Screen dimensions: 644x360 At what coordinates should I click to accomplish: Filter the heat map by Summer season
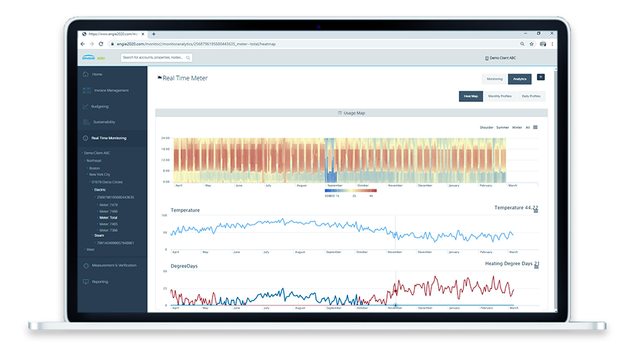[502, 127]
